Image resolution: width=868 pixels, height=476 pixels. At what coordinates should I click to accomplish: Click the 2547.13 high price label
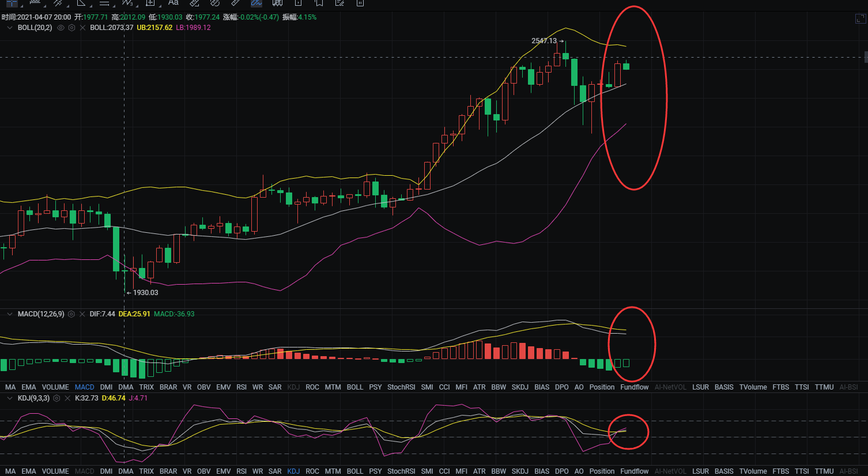tap(544, 41)
